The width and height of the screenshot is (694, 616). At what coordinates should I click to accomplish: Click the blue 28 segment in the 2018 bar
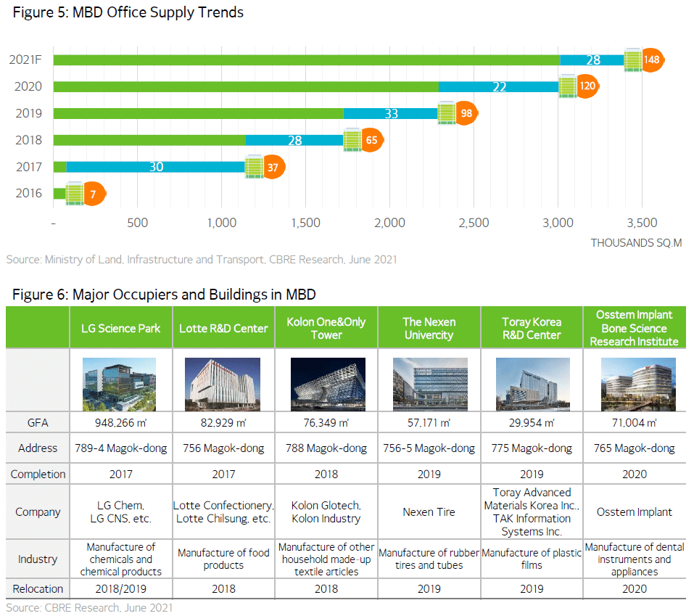pos(294,140)
